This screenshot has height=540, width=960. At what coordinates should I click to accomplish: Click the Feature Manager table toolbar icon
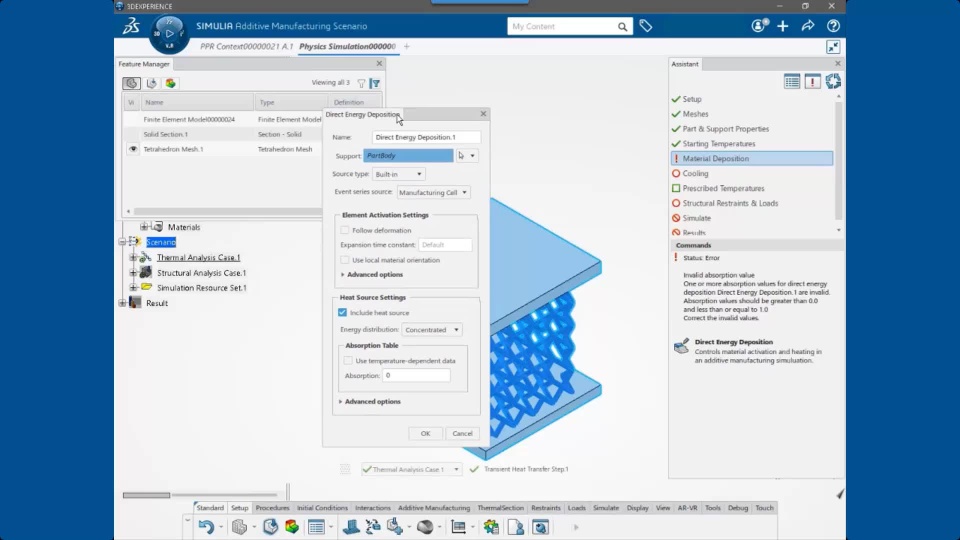(316, 527)
